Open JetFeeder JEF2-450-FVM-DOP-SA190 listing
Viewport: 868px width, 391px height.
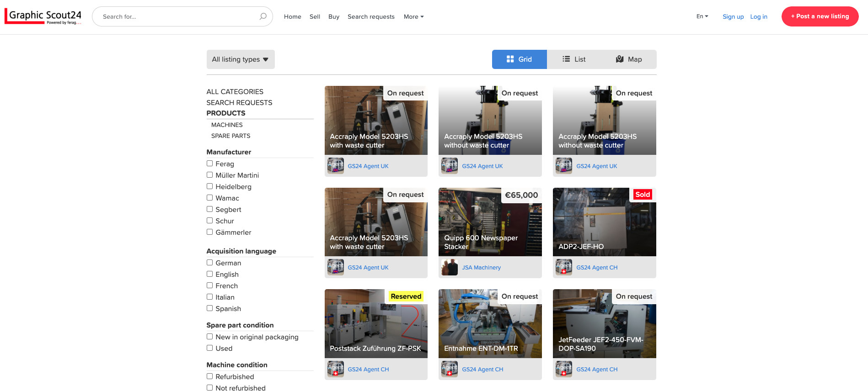(x=605, y=323)
